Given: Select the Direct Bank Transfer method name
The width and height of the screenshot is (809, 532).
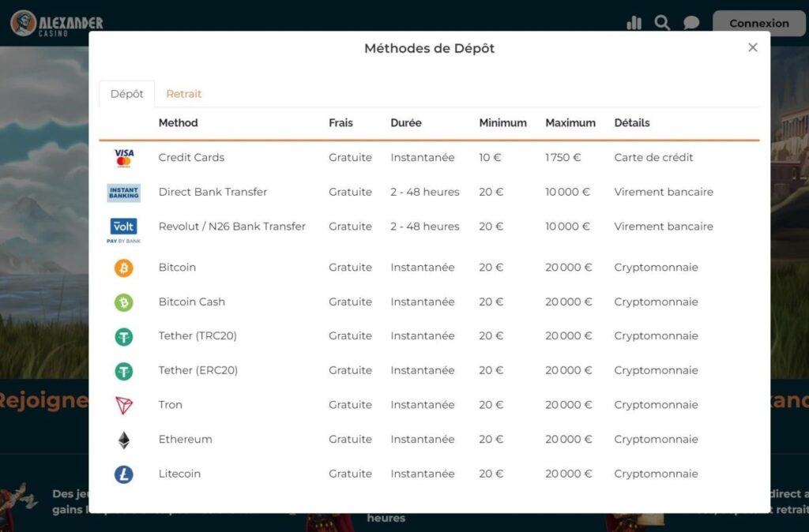Looking at the screenshot, I should 213,192.
